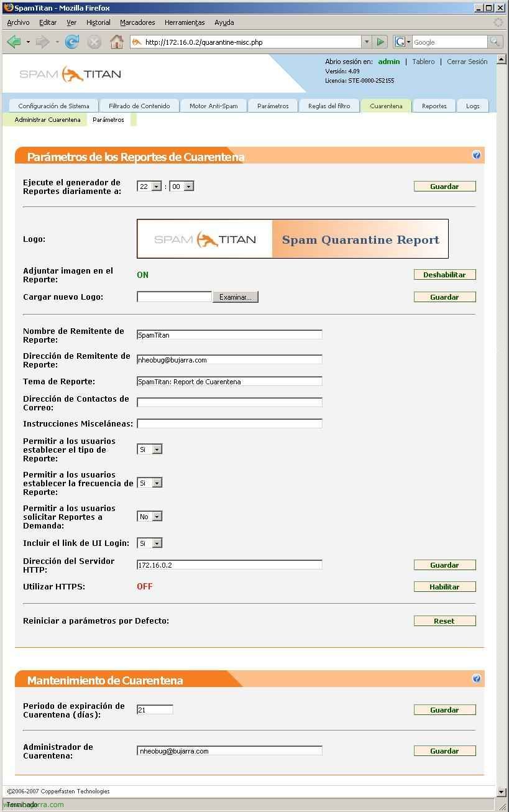509x812 pixels.
Task: Open the Ayuda menu
Action: tap(224, 22)
